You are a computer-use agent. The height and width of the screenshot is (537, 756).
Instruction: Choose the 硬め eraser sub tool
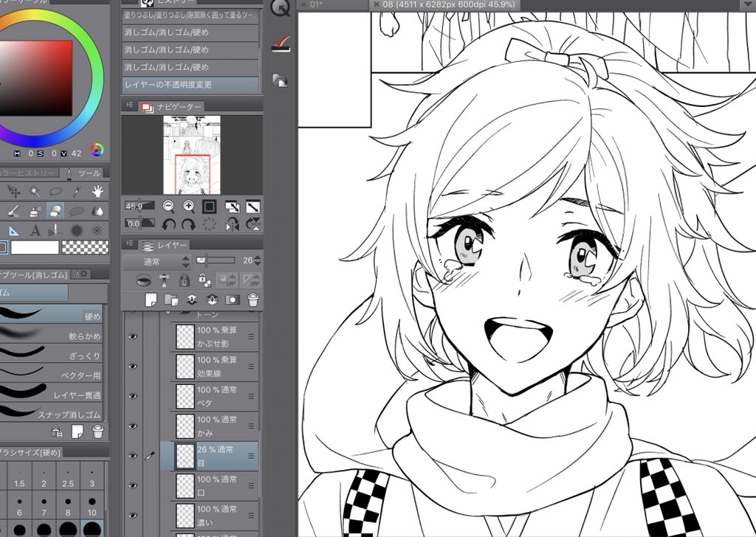(51, 313)
